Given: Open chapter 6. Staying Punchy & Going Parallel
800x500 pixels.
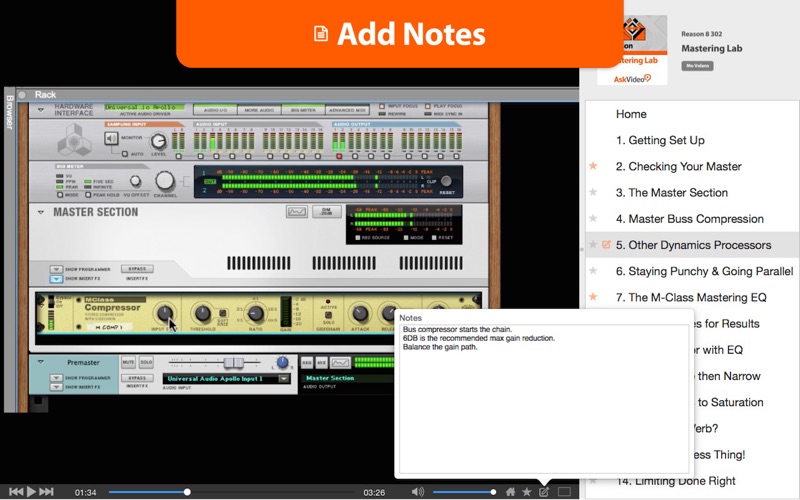Looking at the screenshot, I should tap(705, 271).
